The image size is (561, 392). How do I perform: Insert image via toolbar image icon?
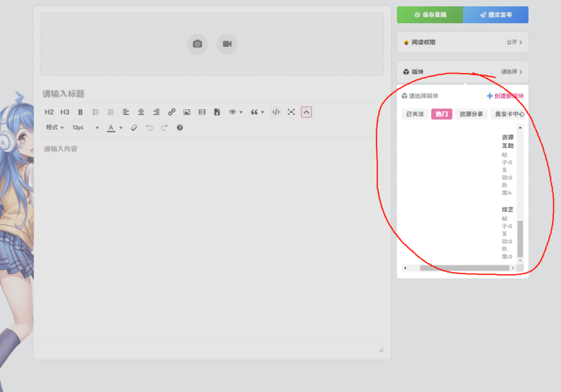pyautogui.click(x=187, y=112)
